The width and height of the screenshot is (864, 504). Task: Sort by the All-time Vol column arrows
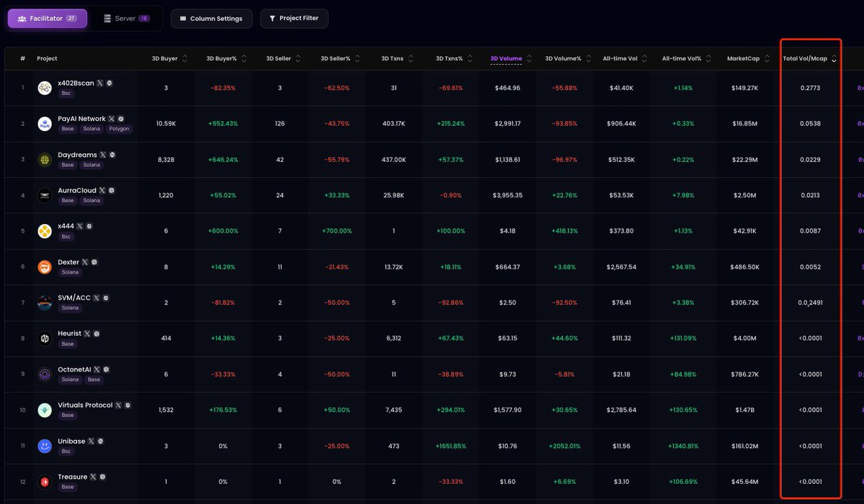[x=645, y=59]
